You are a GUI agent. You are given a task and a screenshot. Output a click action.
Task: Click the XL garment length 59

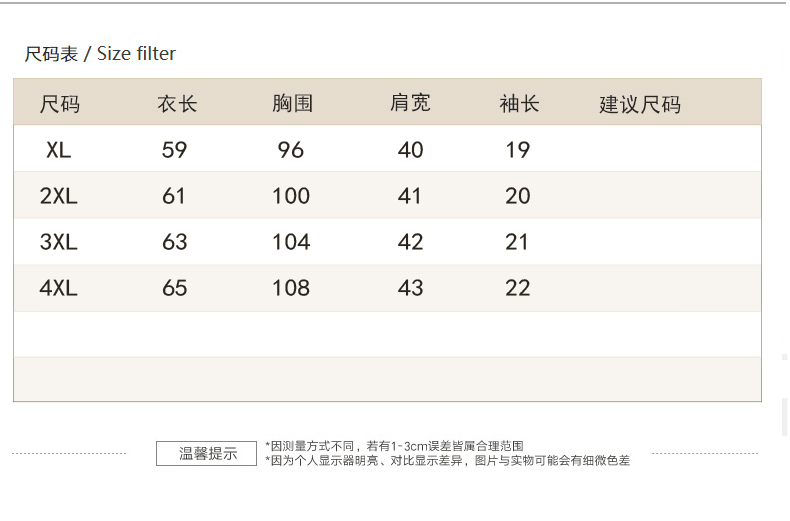pos(174,150)
